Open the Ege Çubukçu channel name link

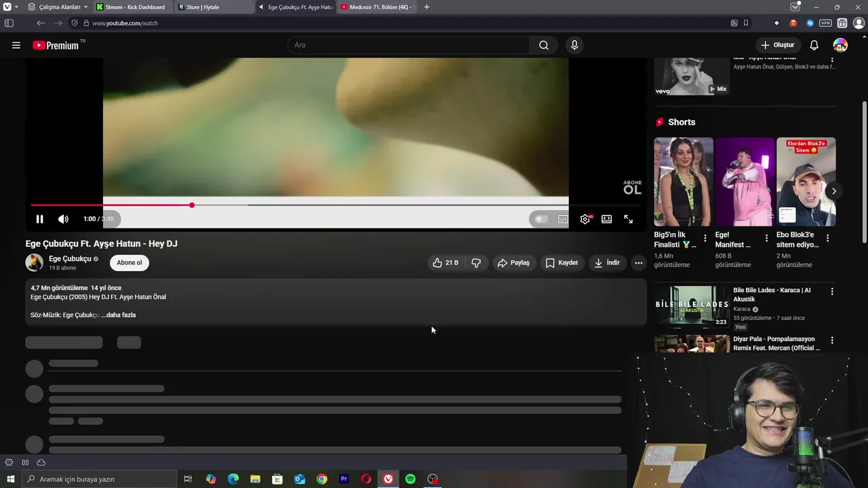(70, 259)
